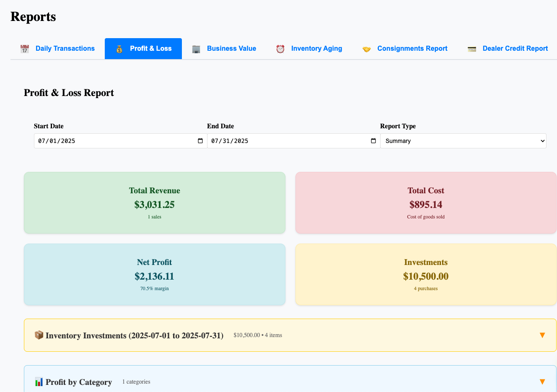The height and width of the screenshot is (392, 557).
Task: Click the "$10,500.00 • 4 items" summary text
Action: (258, 335)
